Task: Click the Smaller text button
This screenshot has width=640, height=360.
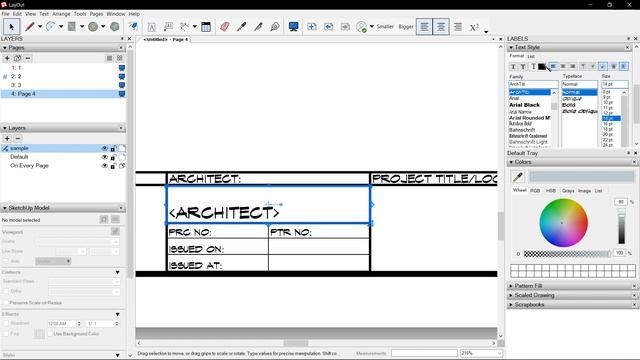Action: click(385, 27)
